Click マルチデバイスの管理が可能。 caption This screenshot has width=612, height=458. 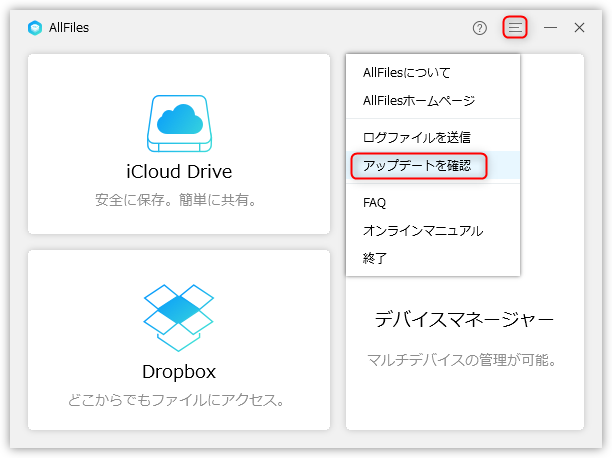coord(462,360)
